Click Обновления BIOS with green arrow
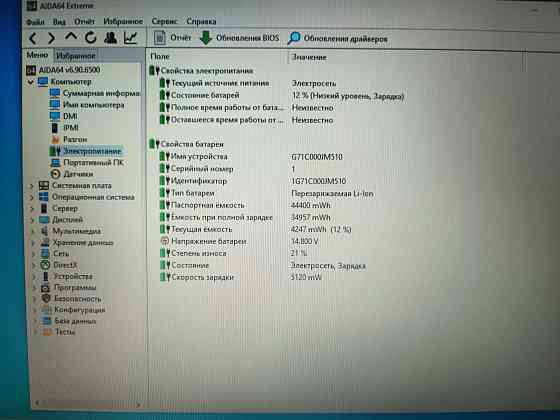 pyautogui.click(x=239, y=38)
